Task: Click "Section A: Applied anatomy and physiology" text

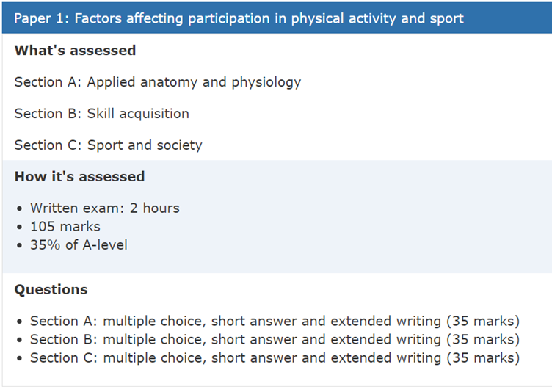Action: tap(158, 82)
